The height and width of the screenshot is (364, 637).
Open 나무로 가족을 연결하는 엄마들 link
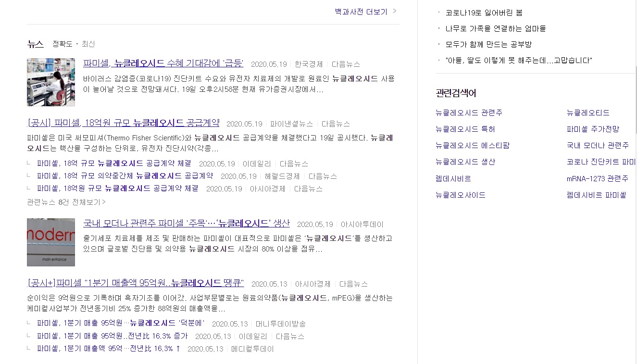tap(496, 29)
